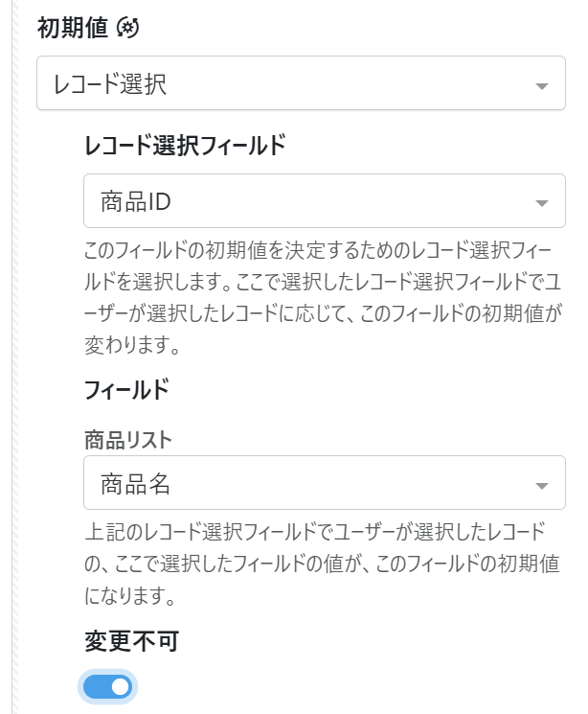Toggle the 変更不可 switch off

(x=107, y=686)
